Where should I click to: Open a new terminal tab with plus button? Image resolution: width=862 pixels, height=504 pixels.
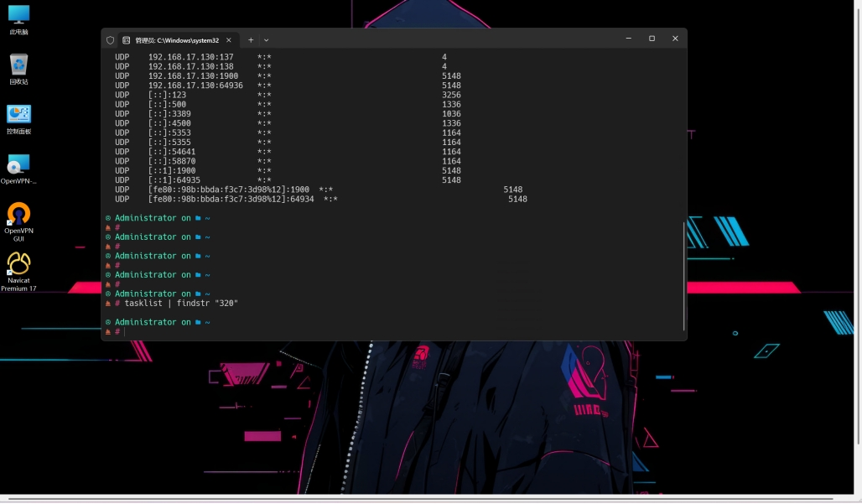[250, 39]
